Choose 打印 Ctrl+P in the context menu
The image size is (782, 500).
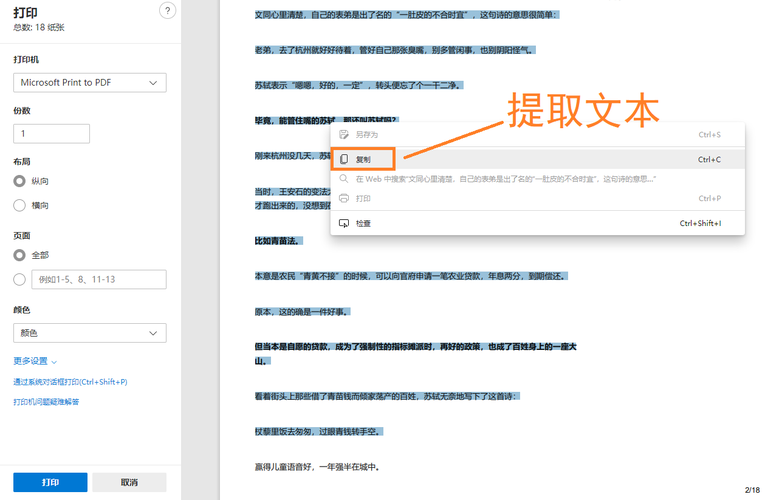coord(538,198)
